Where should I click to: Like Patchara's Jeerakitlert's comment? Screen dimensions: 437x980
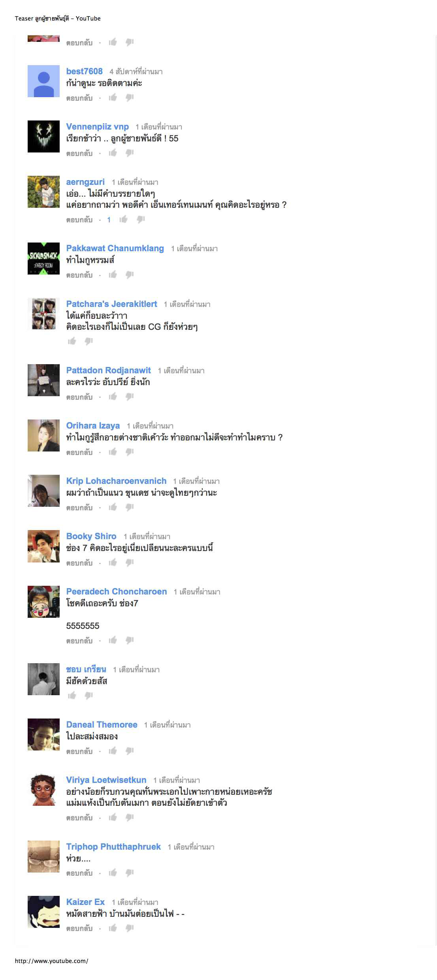[72, 341]
